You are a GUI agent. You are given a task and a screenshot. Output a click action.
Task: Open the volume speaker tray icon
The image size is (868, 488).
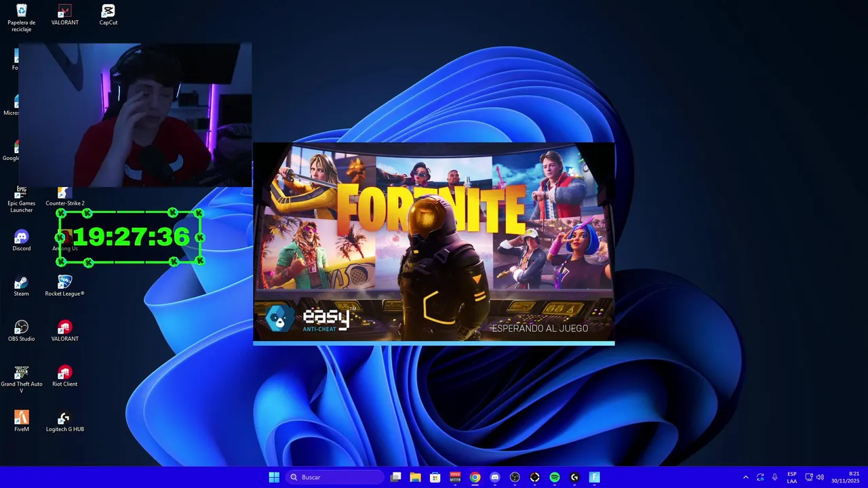pos(820,477)
